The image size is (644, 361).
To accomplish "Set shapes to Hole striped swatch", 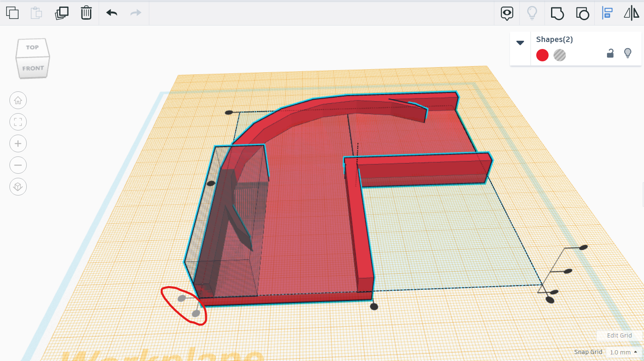I will tap(560, 55).
